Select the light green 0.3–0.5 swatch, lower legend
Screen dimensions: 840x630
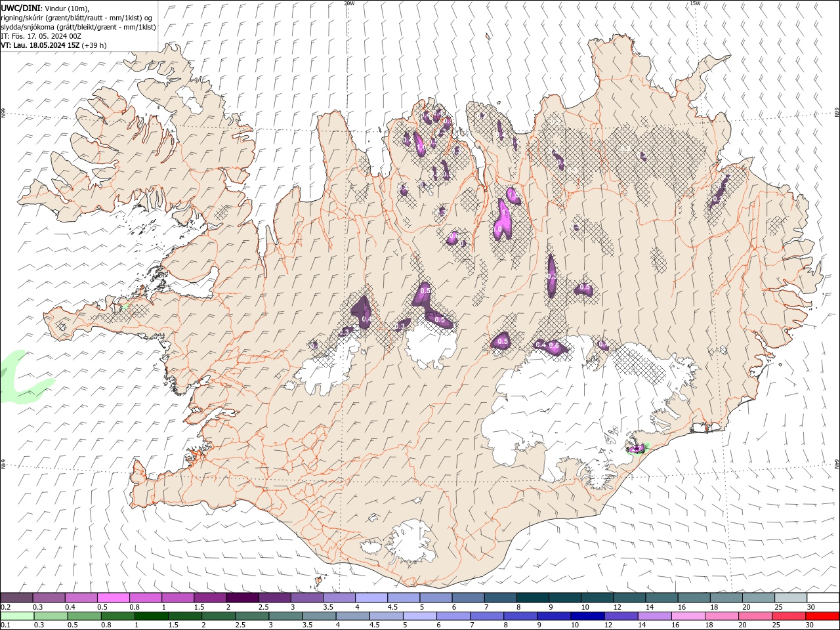coord(51,616)
